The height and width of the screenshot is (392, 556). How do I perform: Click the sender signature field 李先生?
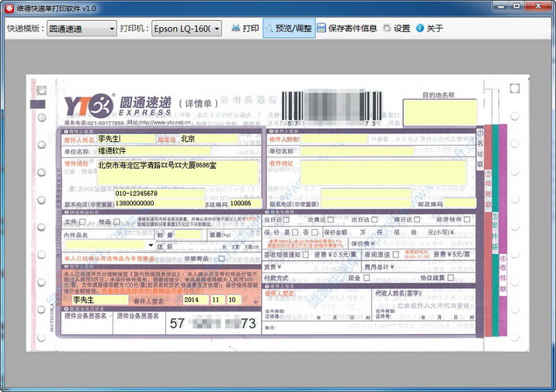coord(100,299)
